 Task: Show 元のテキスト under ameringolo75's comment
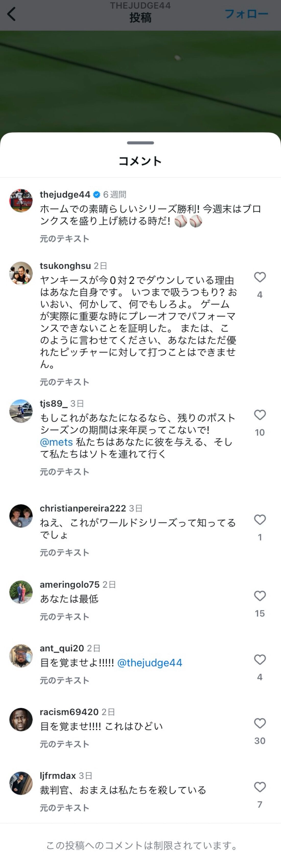tap(64, 617)
